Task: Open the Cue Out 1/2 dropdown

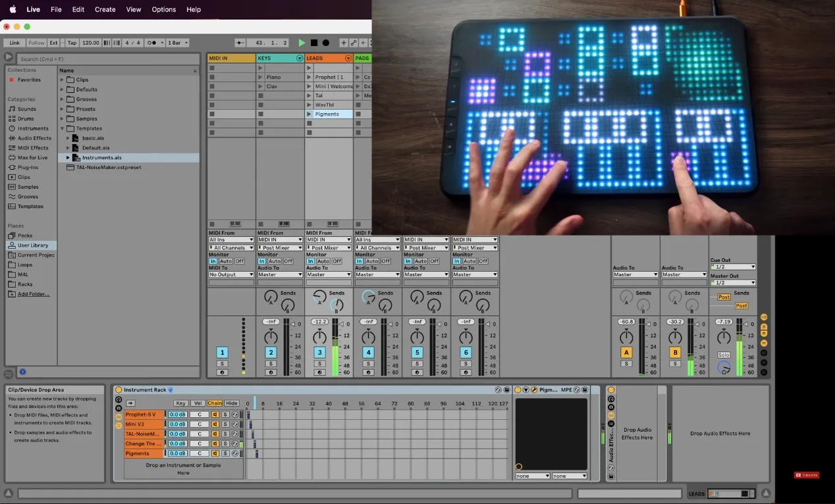Action: point(732,267)
